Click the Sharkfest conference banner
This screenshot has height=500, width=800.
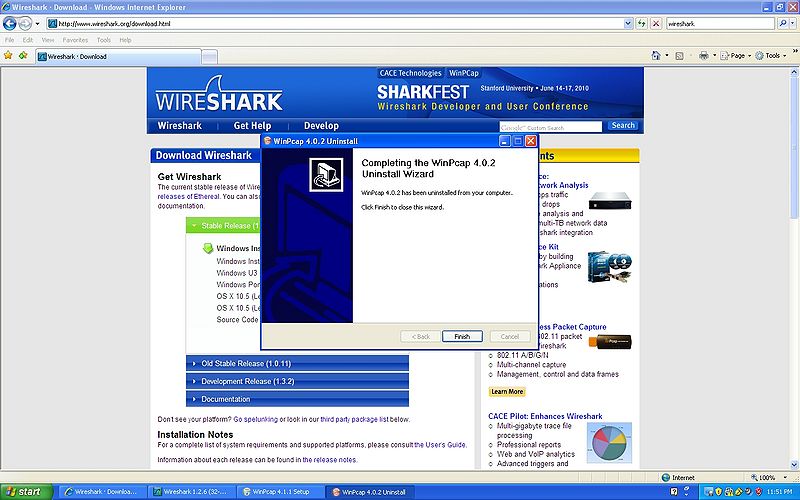(x=483, y=98)
